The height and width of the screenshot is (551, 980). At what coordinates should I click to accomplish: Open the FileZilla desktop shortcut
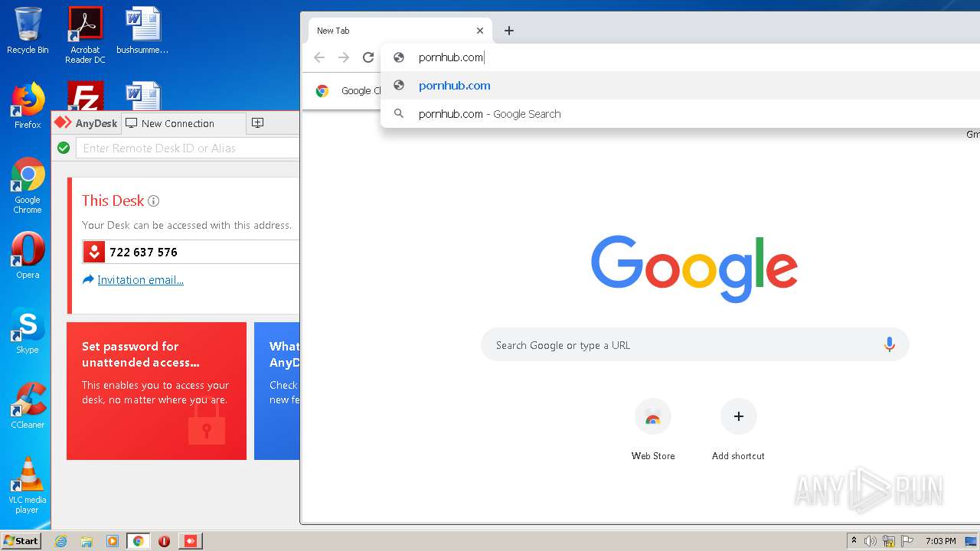point(85,96)
